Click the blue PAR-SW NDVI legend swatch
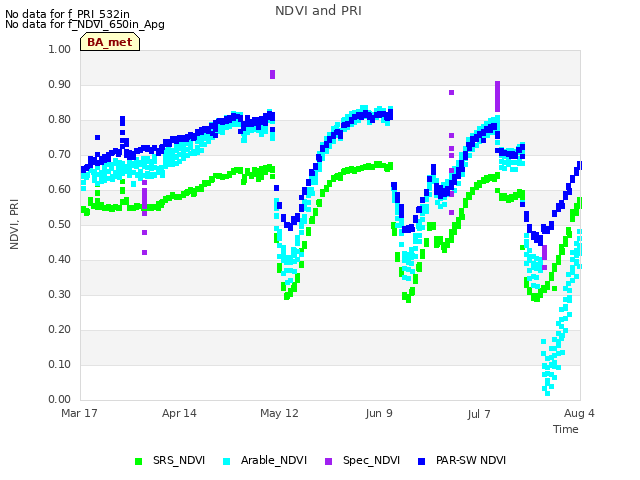 tap(422, 461)
